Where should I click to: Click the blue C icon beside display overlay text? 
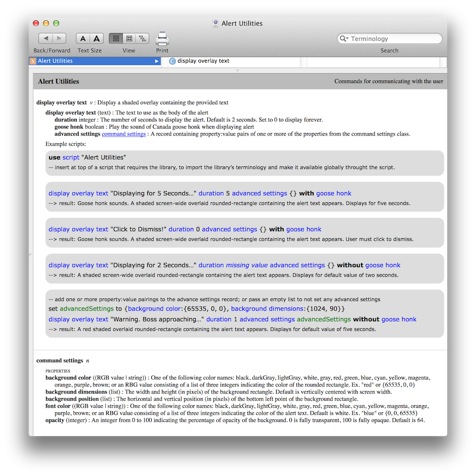coord(171,60)
